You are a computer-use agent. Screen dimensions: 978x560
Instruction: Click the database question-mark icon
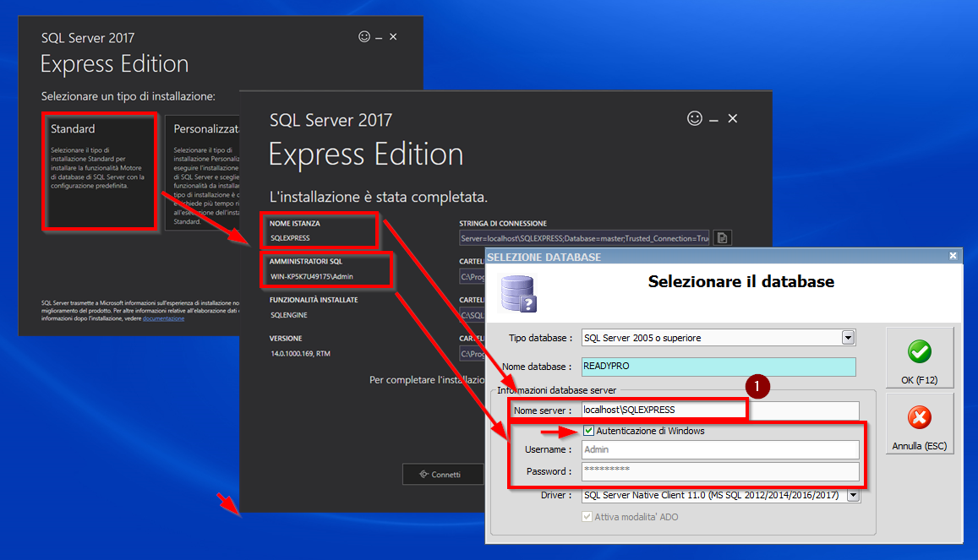(519, 294)
